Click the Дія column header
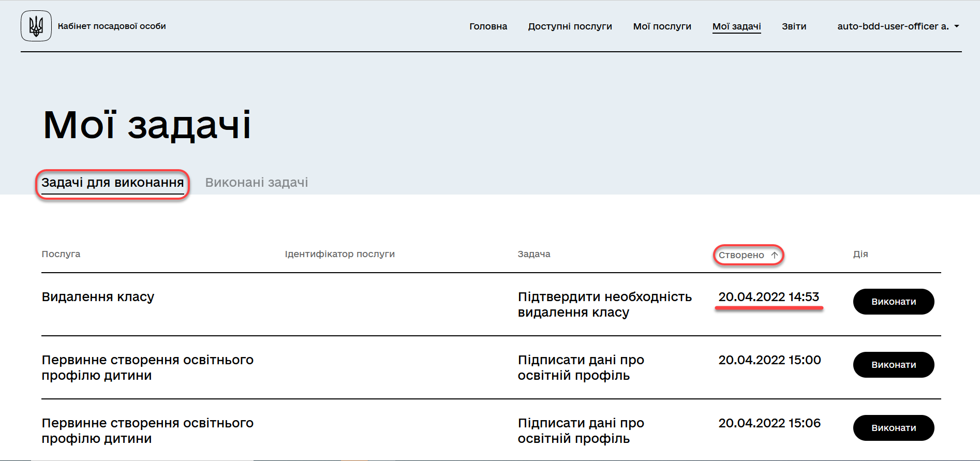980x461 pixels. [860, 254]
